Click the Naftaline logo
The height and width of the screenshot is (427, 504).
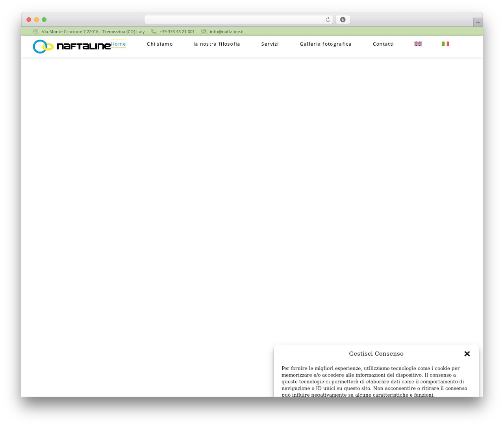(x=72, y=46)
